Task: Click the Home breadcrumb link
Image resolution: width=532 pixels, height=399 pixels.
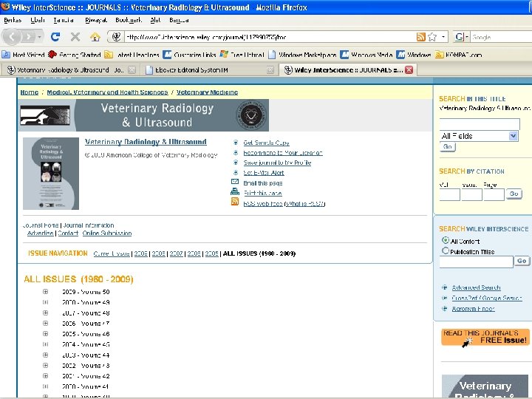Action: click(29, 92)
